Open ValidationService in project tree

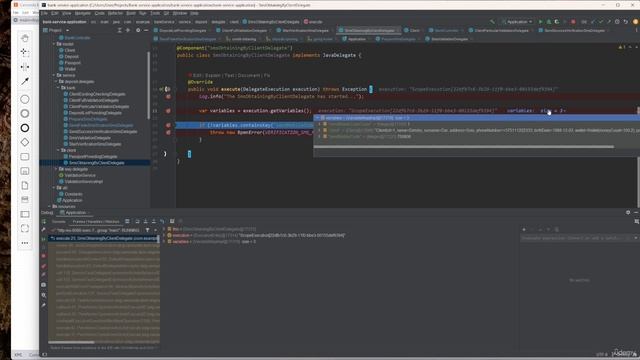80,175
